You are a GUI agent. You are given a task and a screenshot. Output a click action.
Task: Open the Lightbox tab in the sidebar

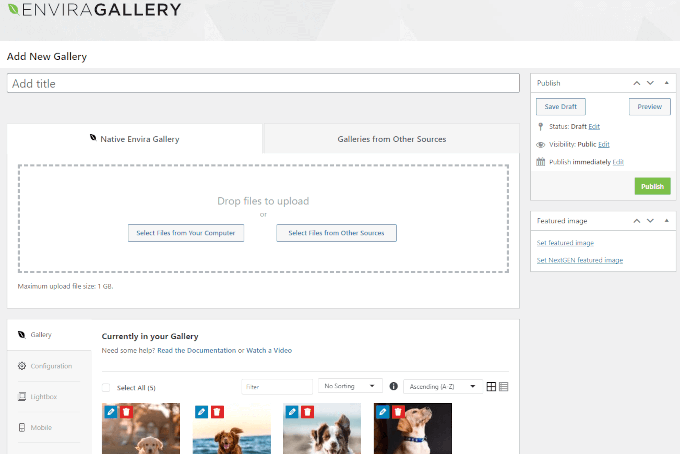tap(42, 397)
